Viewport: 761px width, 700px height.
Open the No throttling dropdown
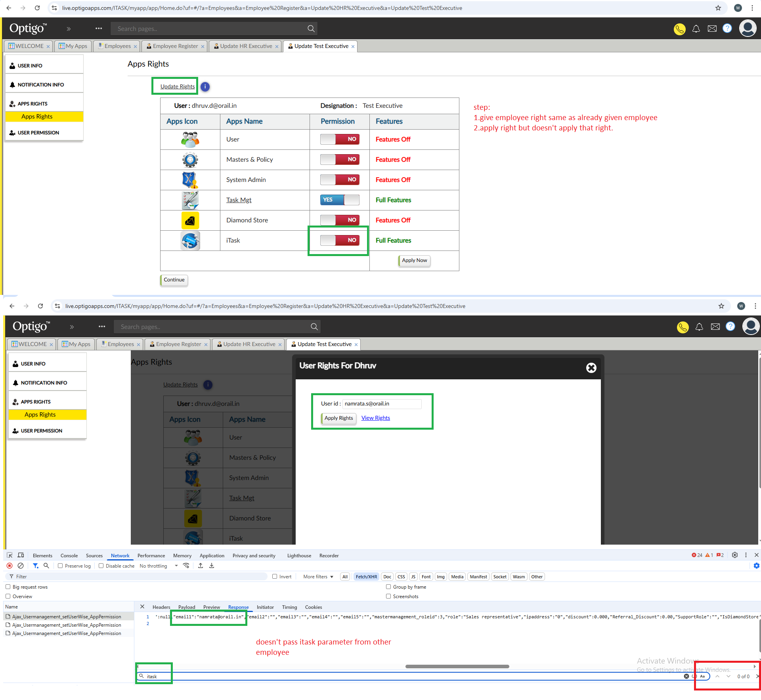pos(158,566)
